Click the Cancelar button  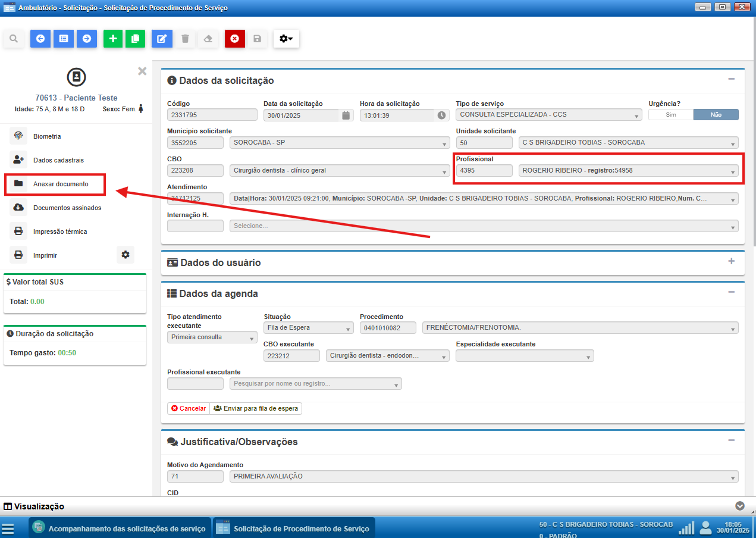pos(189,408)
